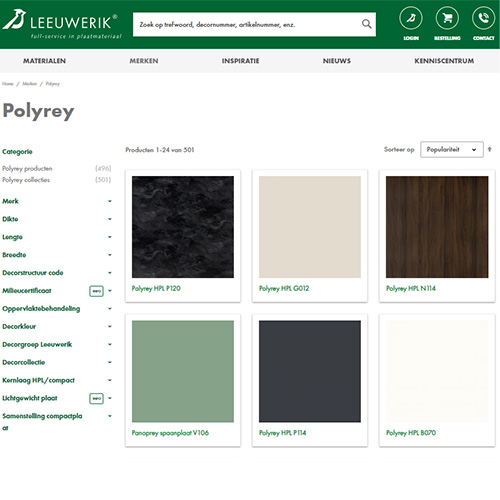Open the Kenniscentrum menu
500x500 pixels.
coord(444,61)
